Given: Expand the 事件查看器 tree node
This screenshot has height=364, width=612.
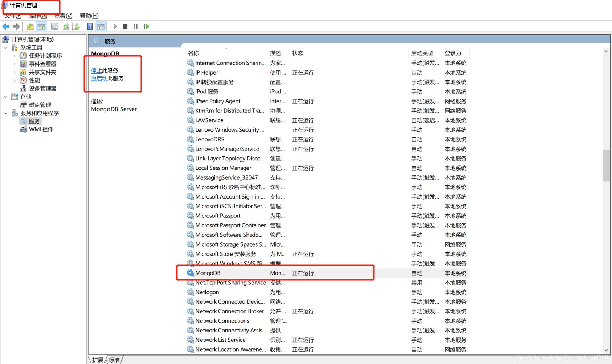Looking at the screenshot, I should click(15, 64).
